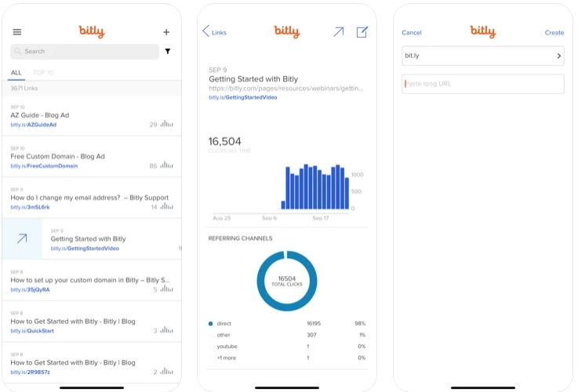Image resolution: width=578 pixels, height=392 pixels.
Task: Tap bitly logo on links list screen
Action: point(92,31)
